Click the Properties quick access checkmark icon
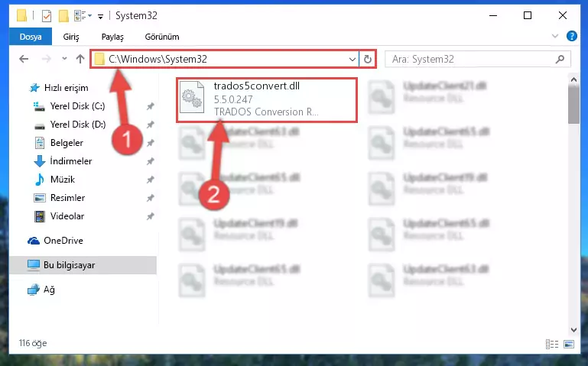The width and height of the screenshot is (588, 366). (x=46, y=16)
